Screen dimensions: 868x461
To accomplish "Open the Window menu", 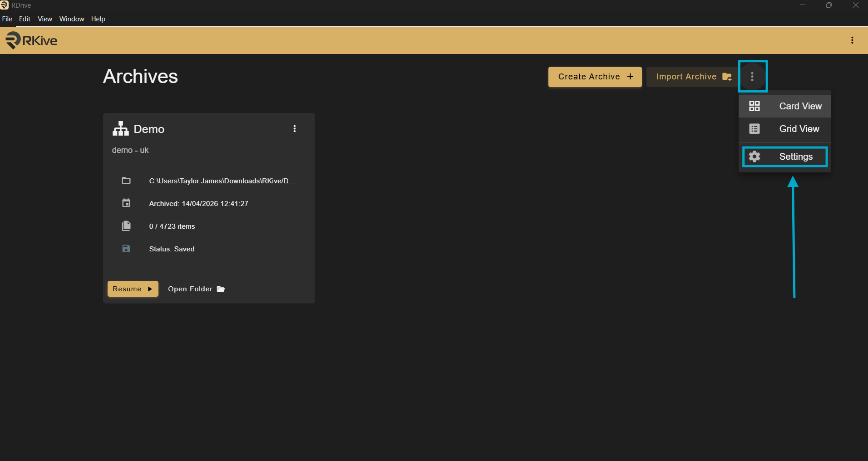I will (x=72, y=19).
